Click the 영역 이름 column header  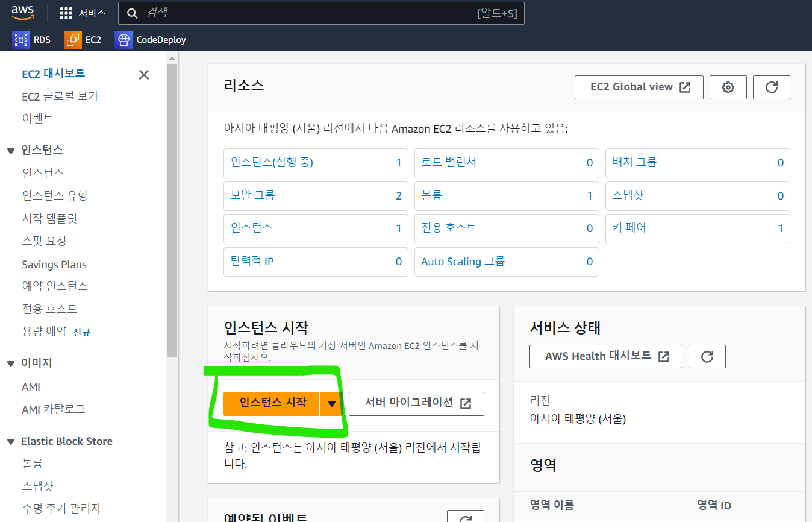coord(552,505)
